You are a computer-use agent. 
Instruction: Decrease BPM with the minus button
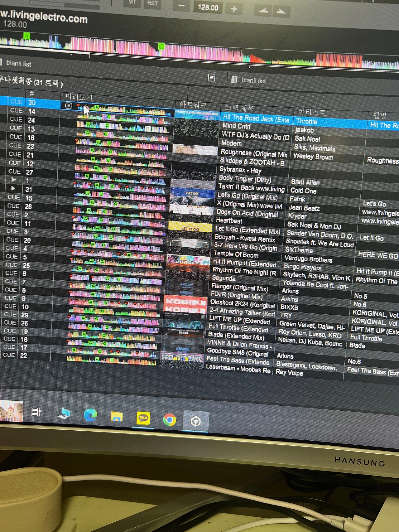pos(182,6)
